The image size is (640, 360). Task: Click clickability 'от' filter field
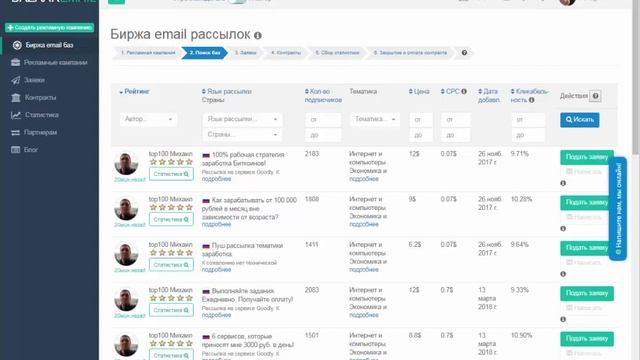click(528, 120)
